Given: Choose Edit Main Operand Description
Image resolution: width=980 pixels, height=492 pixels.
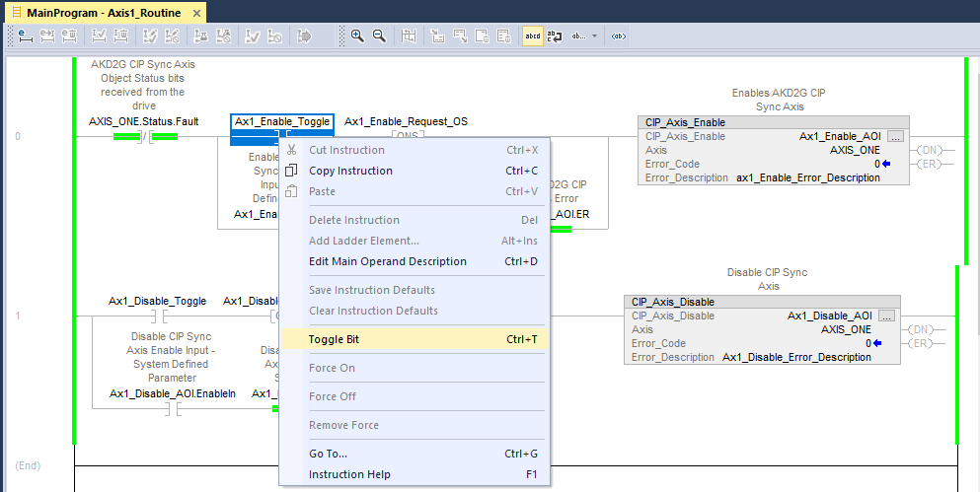Looking at the screenshot, I should coord(415,261).
